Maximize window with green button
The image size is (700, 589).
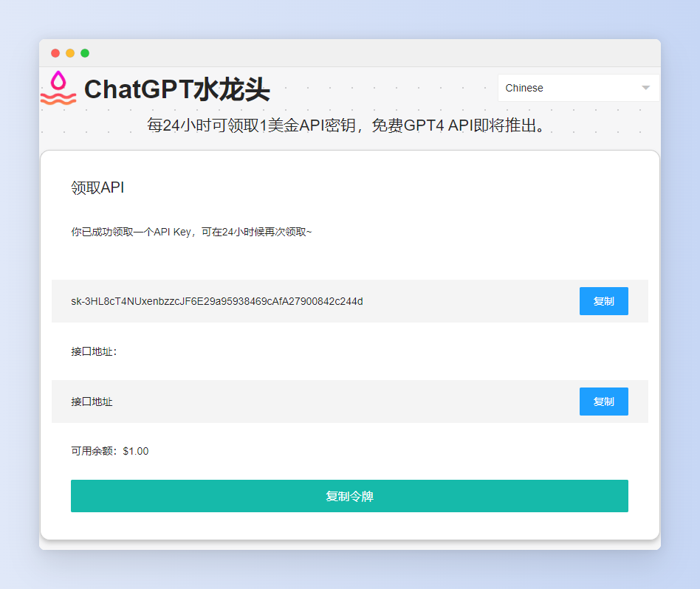pos(85,53)
